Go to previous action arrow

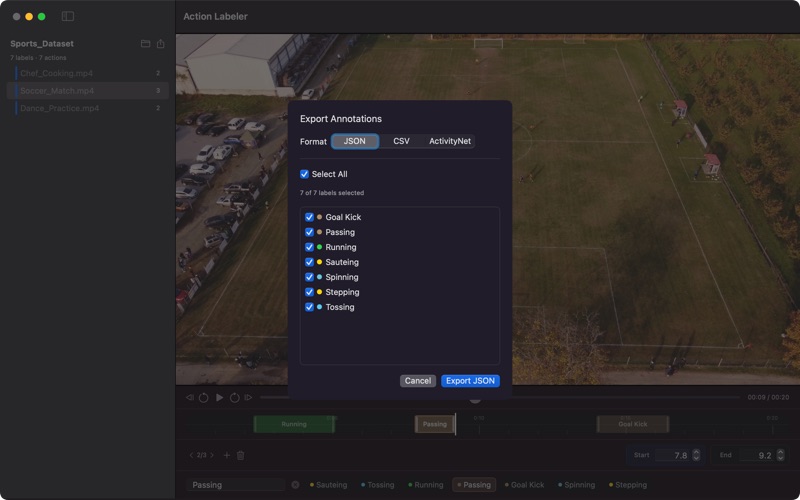tap(191, 455)
